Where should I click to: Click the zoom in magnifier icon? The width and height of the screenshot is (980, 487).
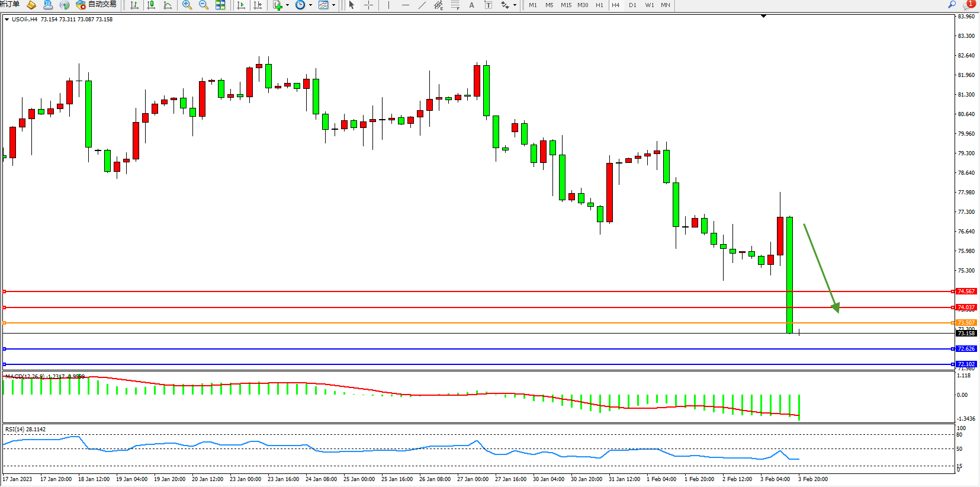tap(187, 5)
